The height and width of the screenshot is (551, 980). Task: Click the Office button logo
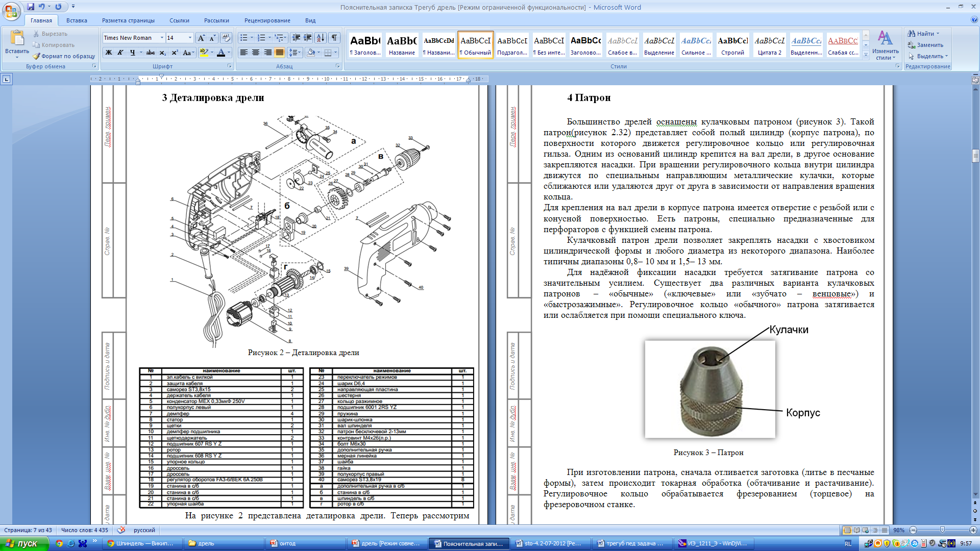pos(11,11)
